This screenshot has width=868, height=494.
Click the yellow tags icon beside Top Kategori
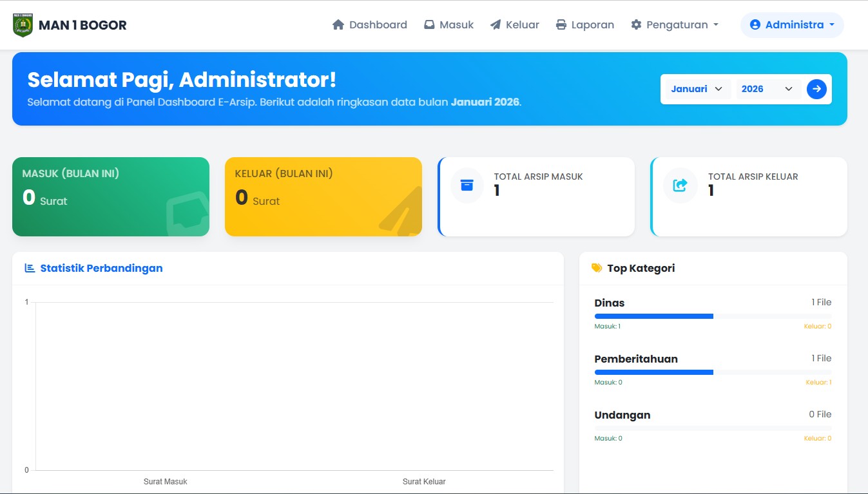597,268
